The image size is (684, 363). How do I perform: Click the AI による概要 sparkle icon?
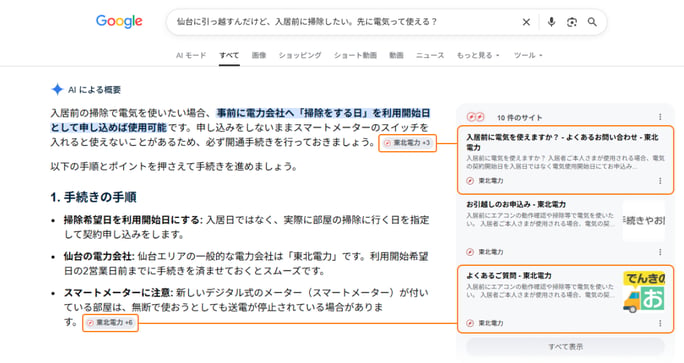(57, 89)
